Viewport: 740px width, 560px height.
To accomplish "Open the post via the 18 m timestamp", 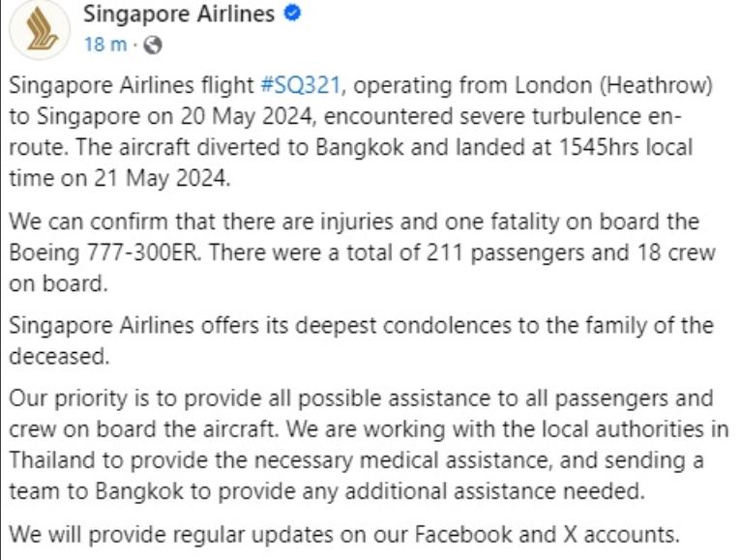I will 105,44.
